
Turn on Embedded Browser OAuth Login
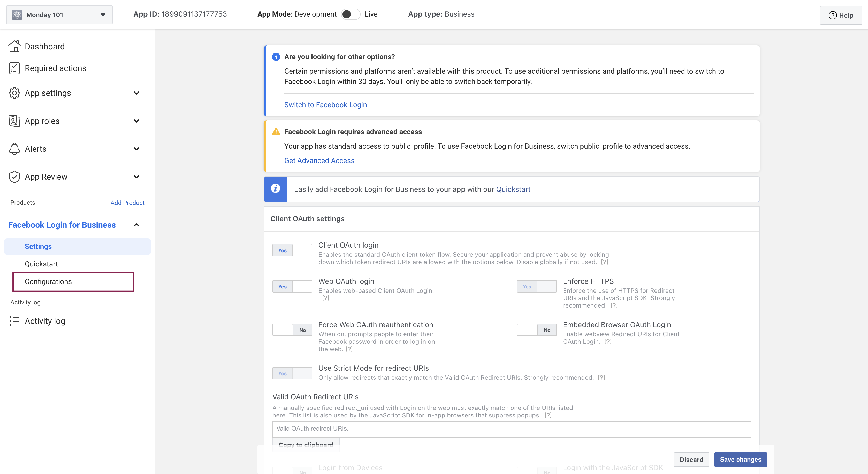(536, 330)
